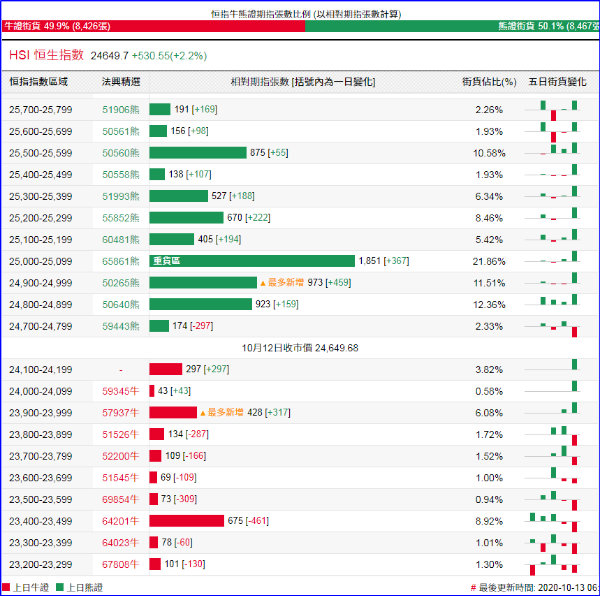Image resolution: width=600 pixels, height=596 pixels.
Task: Click the 法興精選 column header
Action: [x=121, y=81]
